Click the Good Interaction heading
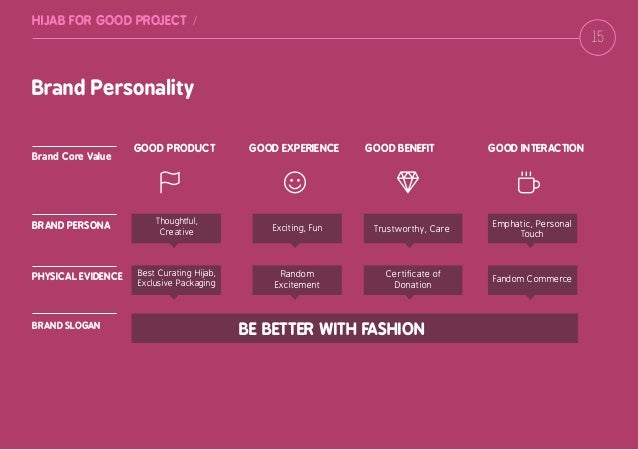 click(536, 148)
